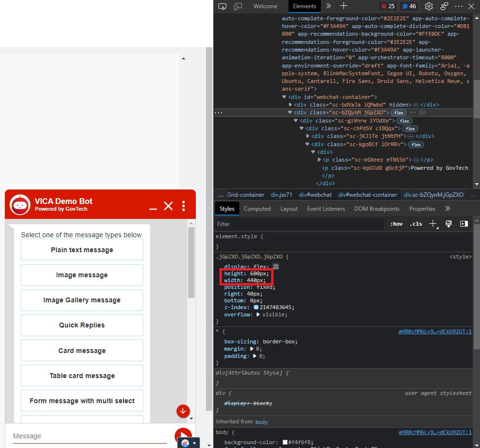Choose Card message option
The height and width of the screenshot is (448, 480).
[x=82, y=351]
